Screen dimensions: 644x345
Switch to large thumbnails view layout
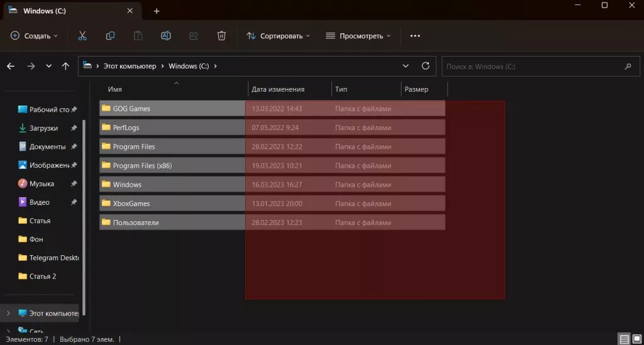tap(636, 339)
